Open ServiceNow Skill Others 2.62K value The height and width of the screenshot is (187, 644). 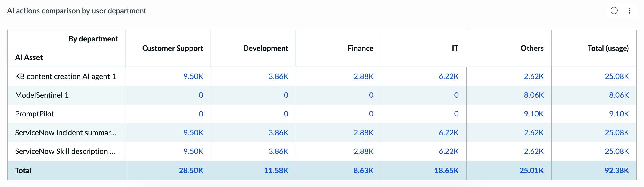coord(534,151)
